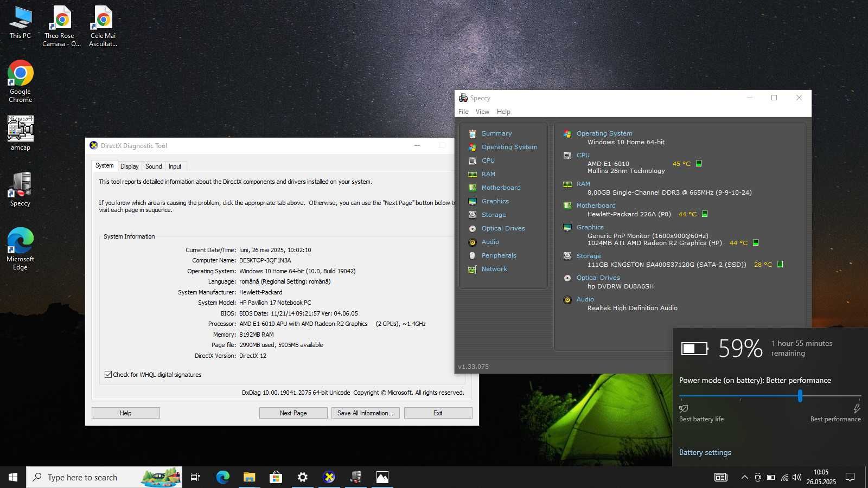868x488 pixels.
Task: Click the Help button in DirectX tool
Action: pyautogui.click(x=126, y=413)
